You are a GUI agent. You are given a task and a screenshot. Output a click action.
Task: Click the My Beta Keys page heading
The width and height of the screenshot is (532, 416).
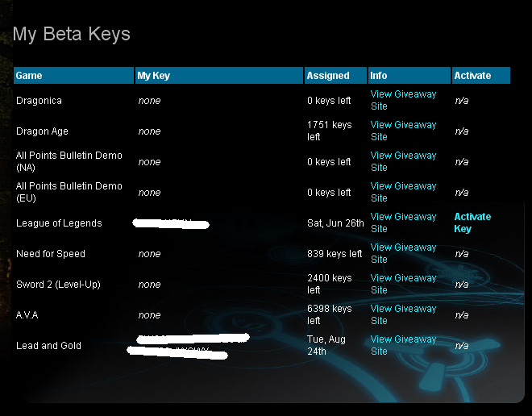point(72,35)
